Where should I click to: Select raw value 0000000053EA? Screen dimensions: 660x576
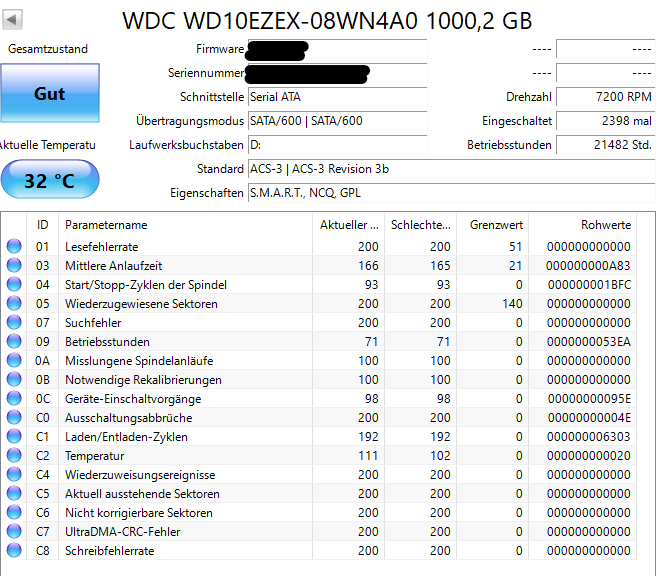(588, 342)
